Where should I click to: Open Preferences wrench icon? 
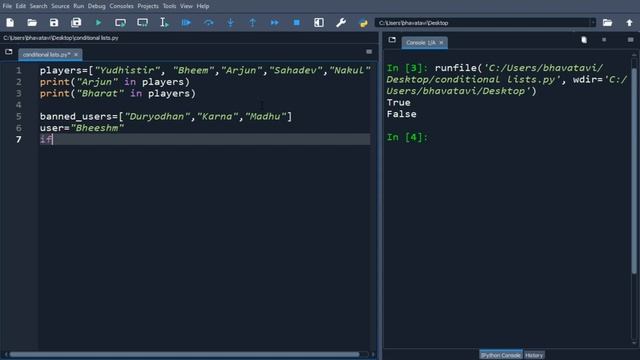coord(341,23)
